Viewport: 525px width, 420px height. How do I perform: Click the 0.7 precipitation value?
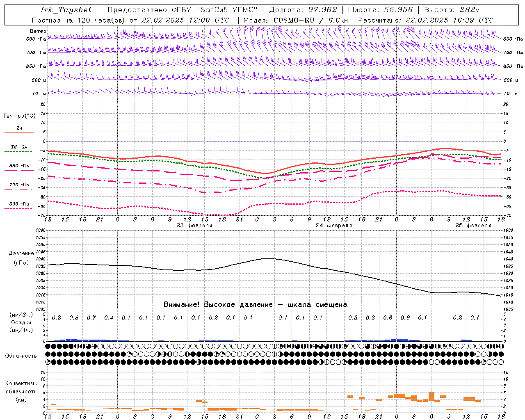tap(91, 318)
